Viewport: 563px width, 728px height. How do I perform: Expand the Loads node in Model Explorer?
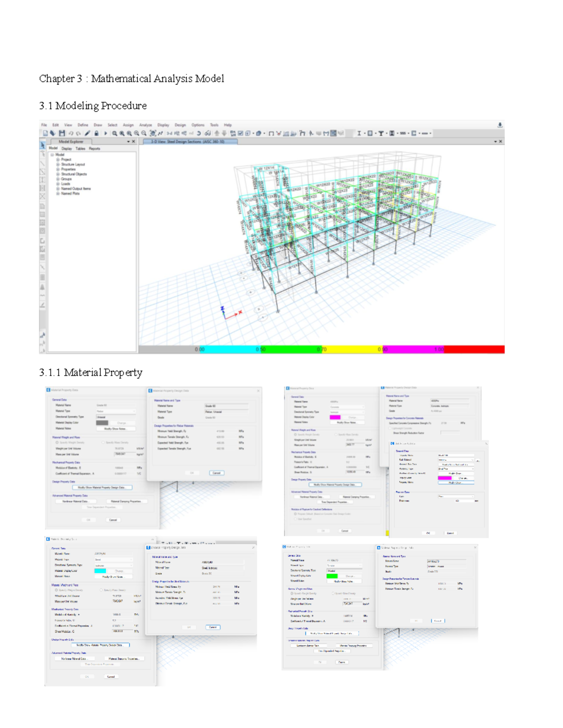coord(58,184)
